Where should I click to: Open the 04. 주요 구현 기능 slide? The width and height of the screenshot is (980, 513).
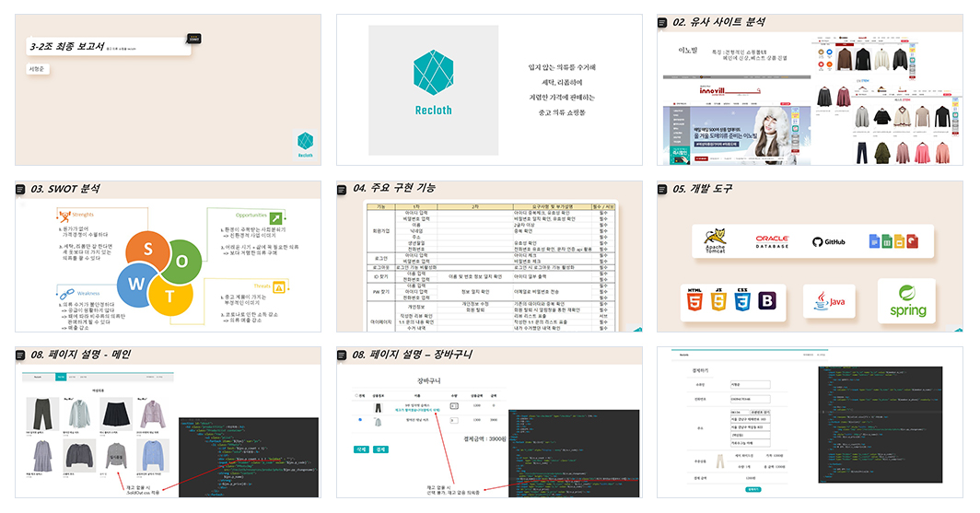click(x=489, y=256)
